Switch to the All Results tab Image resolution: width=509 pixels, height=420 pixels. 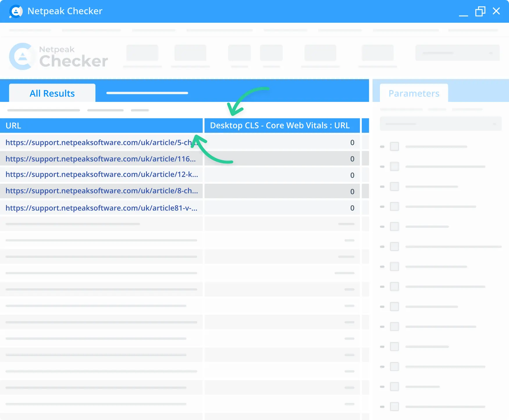52,93
